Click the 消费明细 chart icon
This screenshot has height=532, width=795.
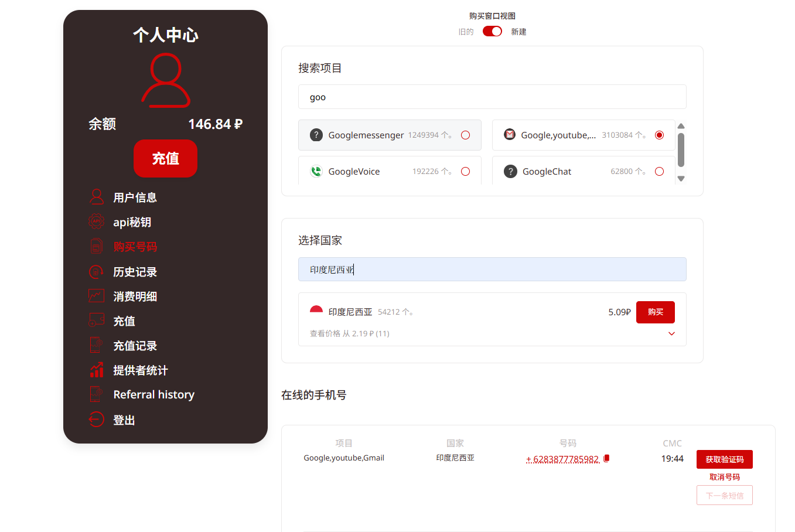click(97, 296)
